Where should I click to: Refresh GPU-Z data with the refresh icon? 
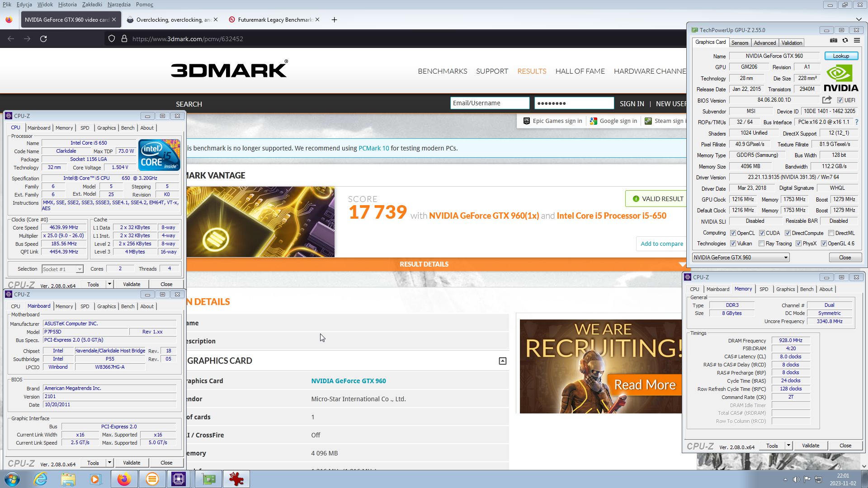tap(845, 40)
